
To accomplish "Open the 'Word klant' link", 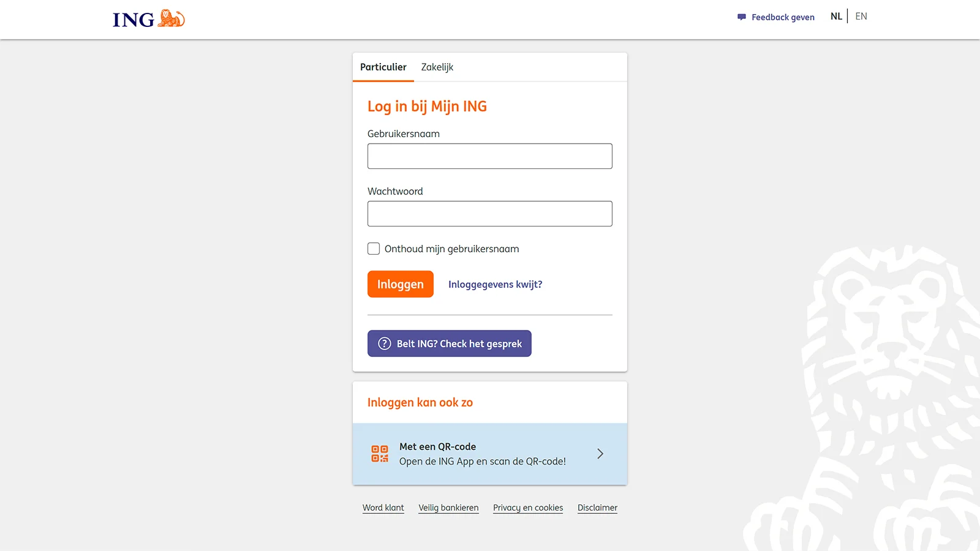I will coord(383,508).
